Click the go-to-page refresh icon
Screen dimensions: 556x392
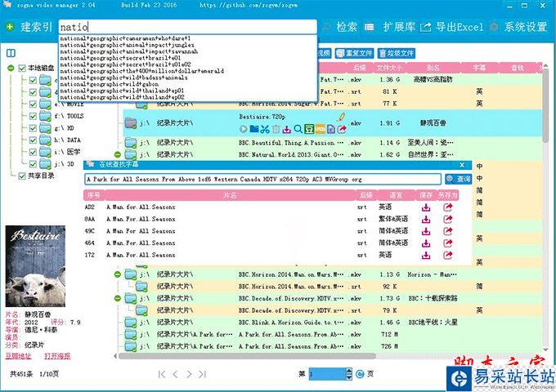pyautogui.click(x=360, y=374)
